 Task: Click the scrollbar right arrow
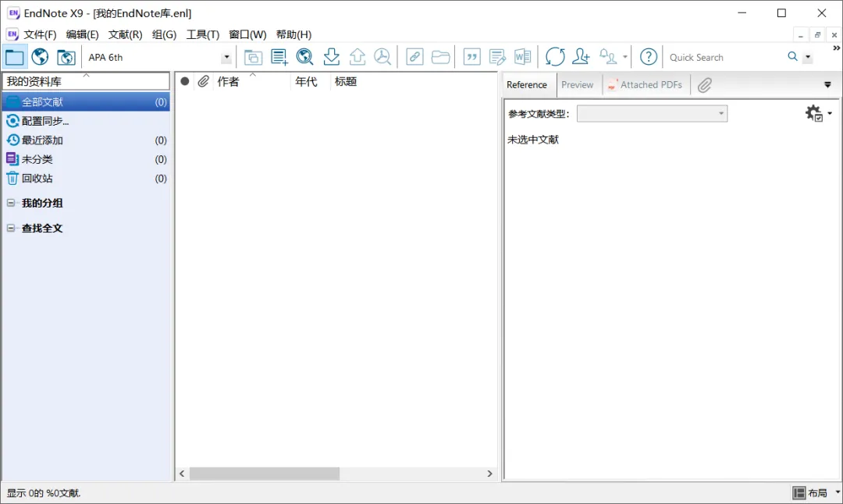coord(489,474)
